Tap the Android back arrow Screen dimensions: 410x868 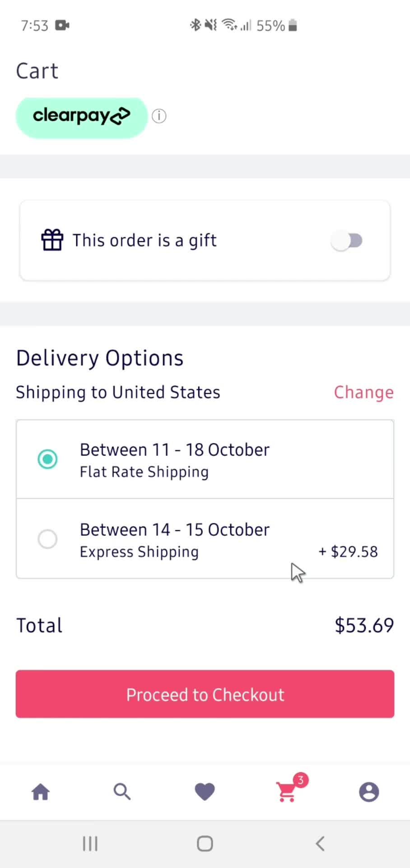click(320, 844)
